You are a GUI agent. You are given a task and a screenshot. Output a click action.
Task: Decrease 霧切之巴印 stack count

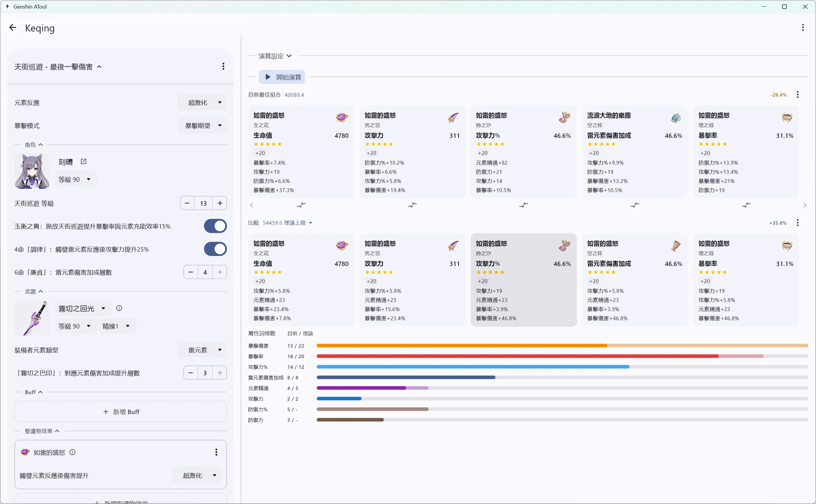coord(190,373)
